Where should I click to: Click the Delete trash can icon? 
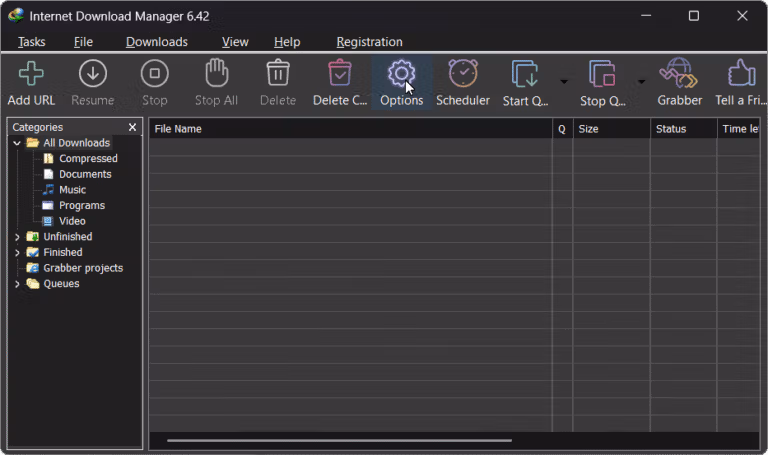point(278,73)
